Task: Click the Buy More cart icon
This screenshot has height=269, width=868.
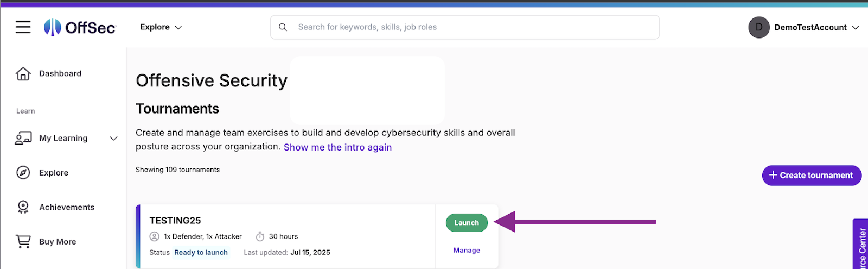Action: pyautogui.click(x=23, y=241)
